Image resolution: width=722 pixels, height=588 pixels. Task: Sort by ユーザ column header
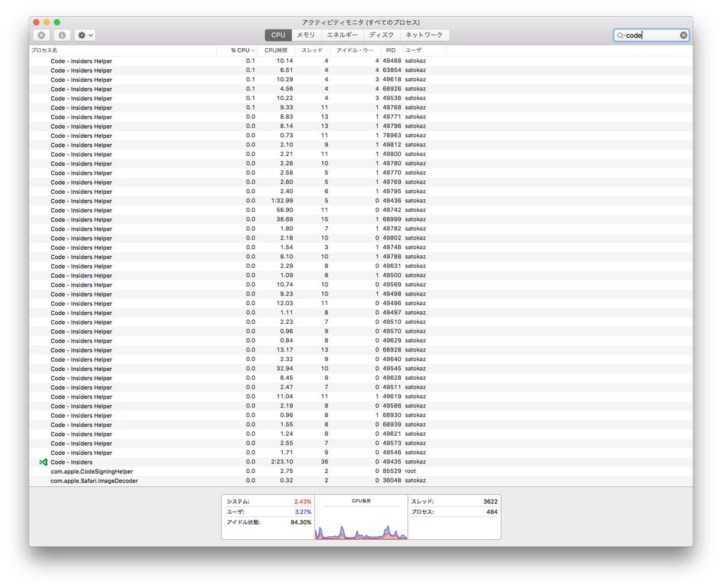click(424, 51)
